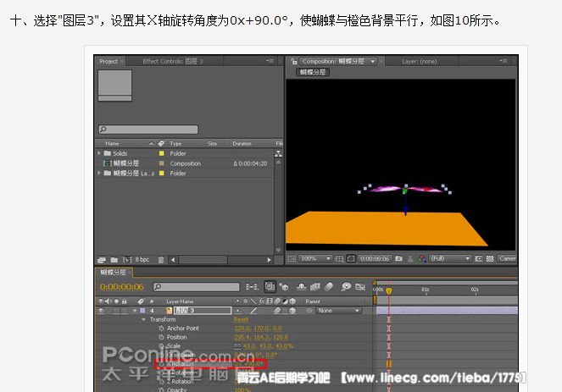Create a new folder in Project panel
The image size is (562, 392).
click(x=114, y=260)
